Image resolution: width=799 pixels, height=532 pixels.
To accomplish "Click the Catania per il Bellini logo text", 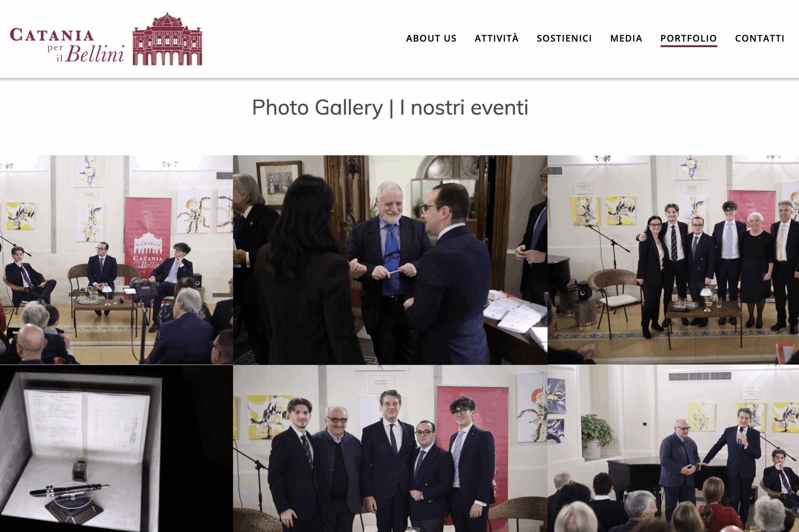I will click(x=67, y=45).
